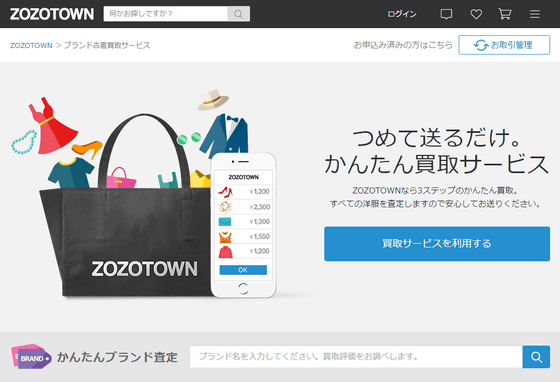Select ブランド古着買取サービス breadcrumb text

click(107, 45)
